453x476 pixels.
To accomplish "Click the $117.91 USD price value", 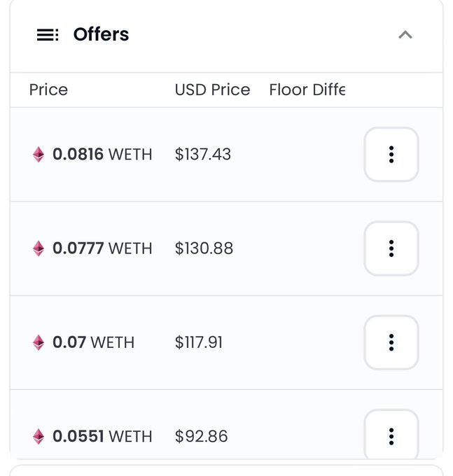I will 199,342.
